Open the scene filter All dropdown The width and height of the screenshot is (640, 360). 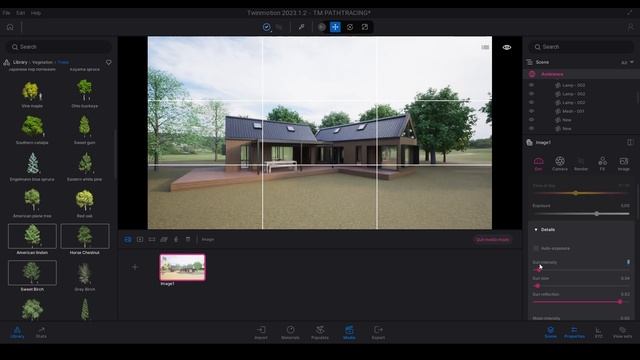click(627, 62)
